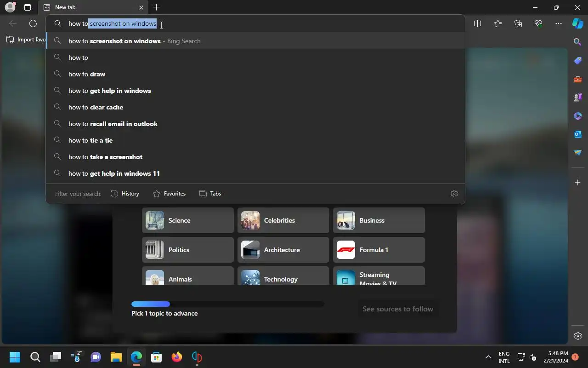
Task: Pick the Science topic
Action: 188,220
